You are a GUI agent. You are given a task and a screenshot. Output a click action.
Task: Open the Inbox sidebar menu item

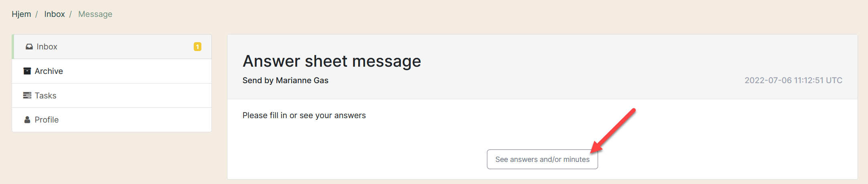click(x=47, y=47)
